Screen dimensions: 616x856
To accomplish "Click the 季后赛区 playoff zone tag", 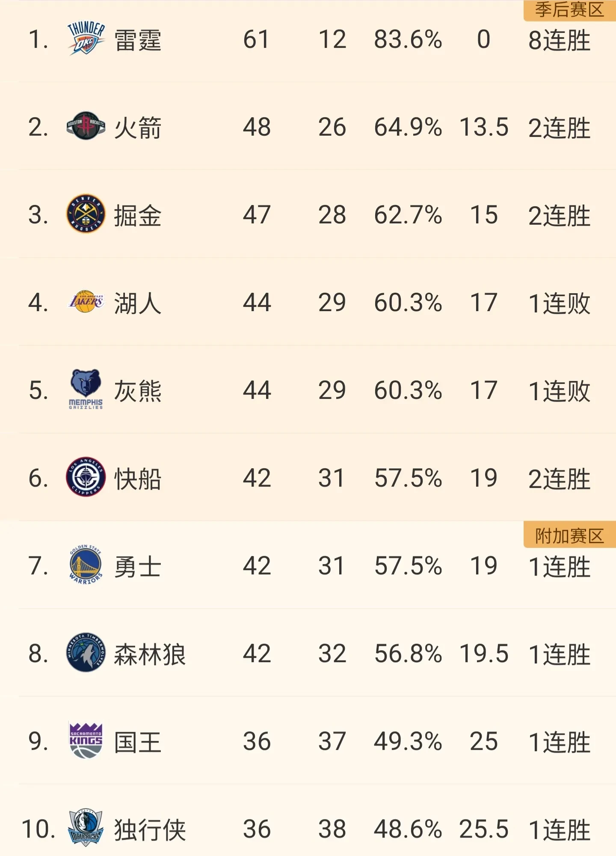I will [569, 10].
